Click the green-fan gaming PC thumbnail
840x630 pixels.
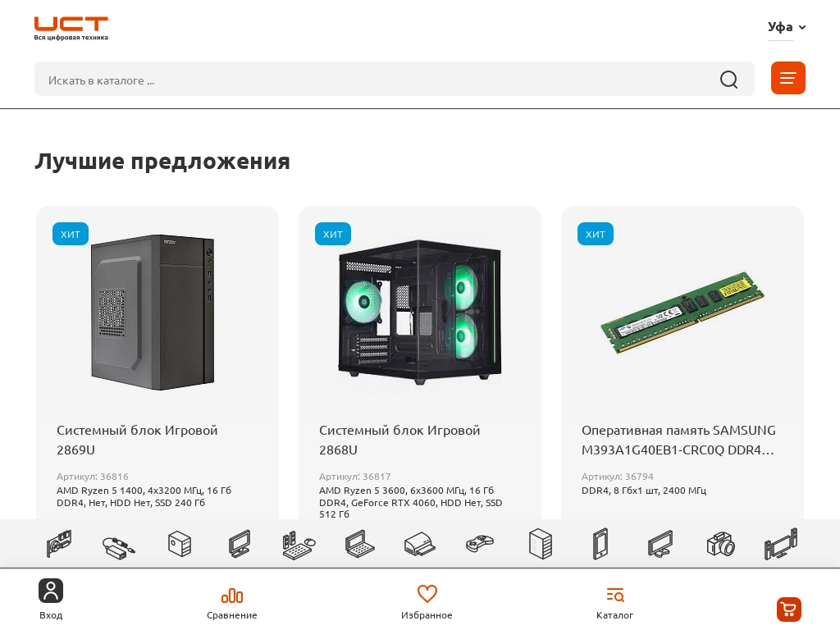click(420, 311)
